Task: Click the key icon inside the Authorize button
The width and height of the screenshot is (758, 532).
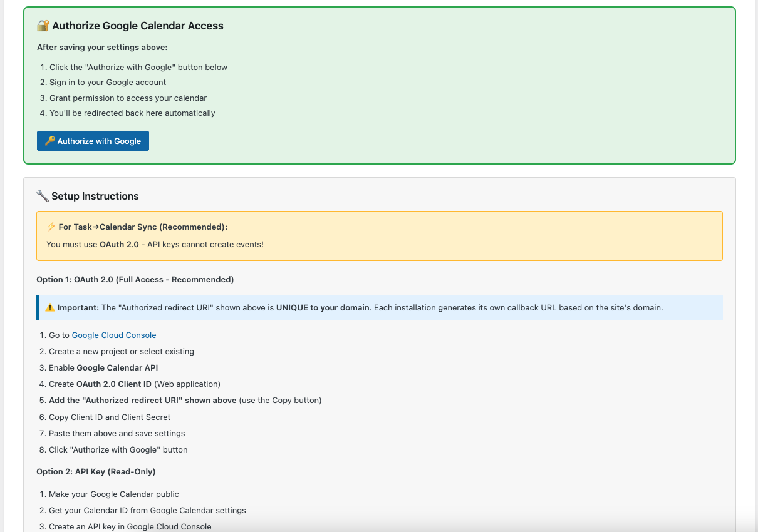Action: click(x=49, y=141)
